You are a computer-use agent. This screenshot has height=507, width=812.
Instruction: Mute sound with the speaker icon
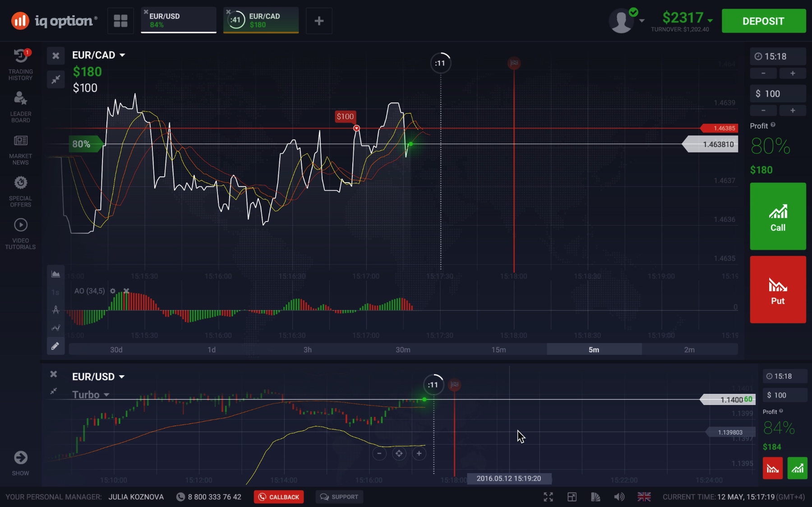(x=619, y=497)
